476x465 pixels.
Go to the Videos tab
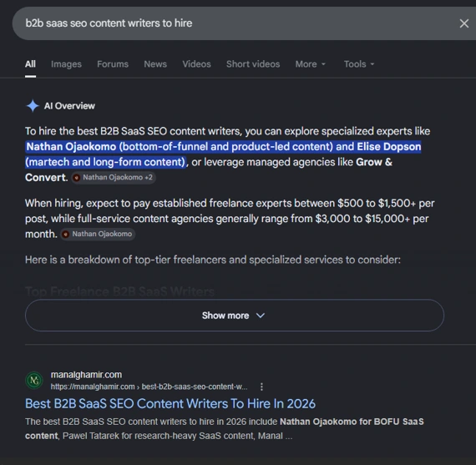[x=196, y=64]
